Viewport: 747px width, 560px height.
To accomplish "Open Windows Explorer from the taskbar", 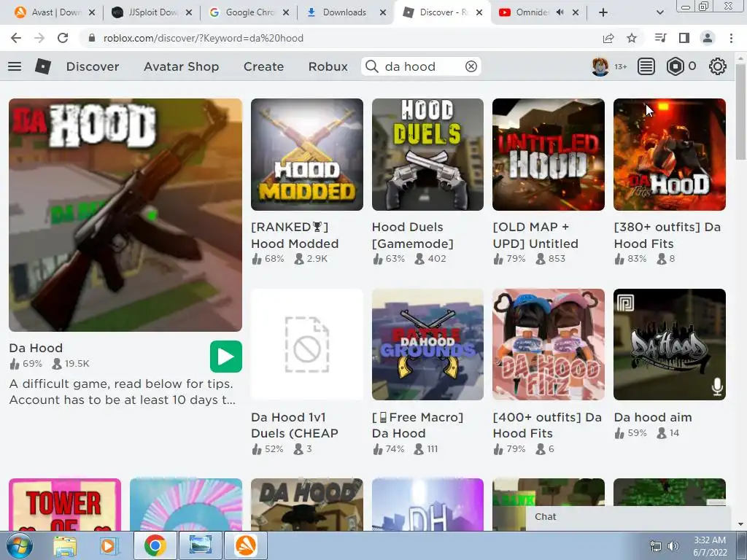I will (65, 545).
